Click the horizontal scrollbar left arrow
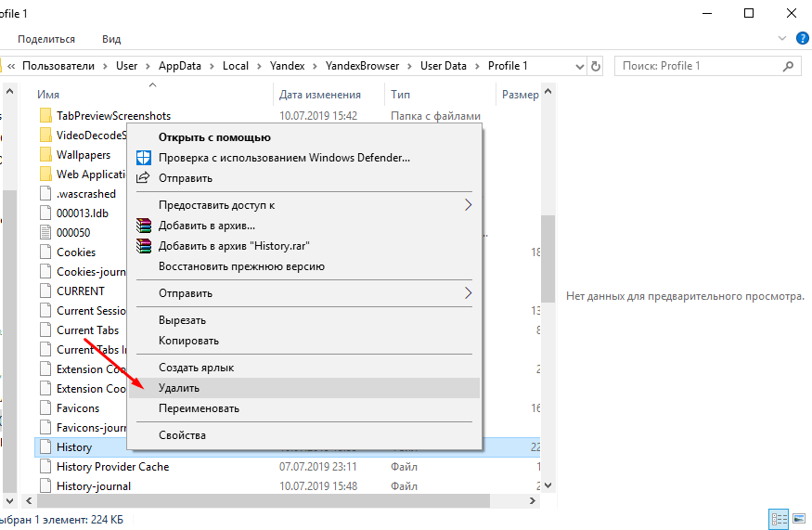This screenshot has height=530, width=812. [29, 500]
